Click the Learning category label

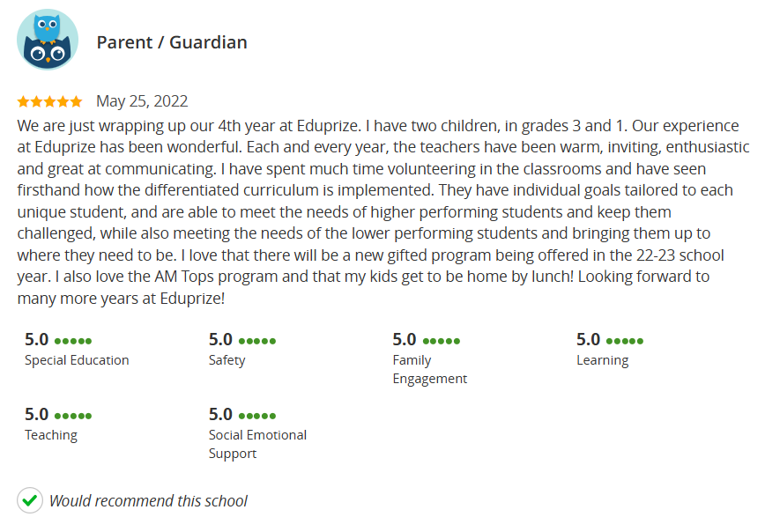[x=603, y=360]
